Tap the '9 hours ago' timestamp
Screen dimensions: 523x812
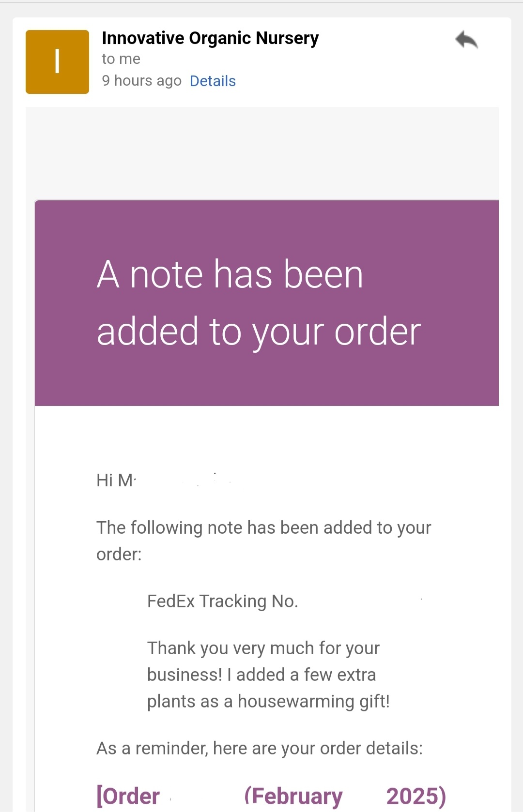pos(141,81)
